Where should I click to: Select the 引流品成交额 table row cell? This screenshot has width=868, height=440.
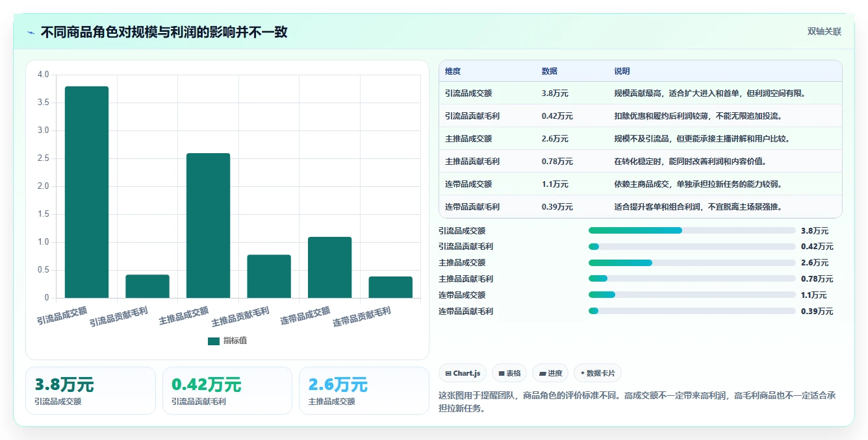(x=468, y=93)
